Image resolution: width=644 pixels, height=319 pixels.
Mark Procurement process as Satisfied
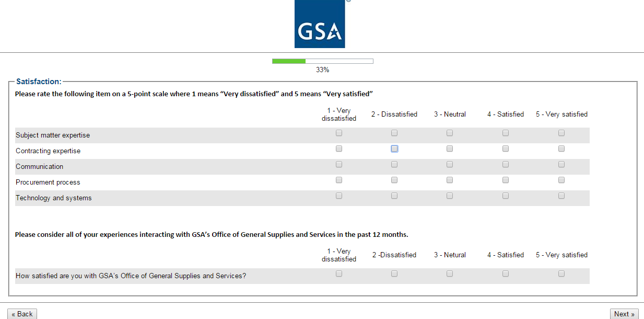pyautogui.click(x=506, y=180)
